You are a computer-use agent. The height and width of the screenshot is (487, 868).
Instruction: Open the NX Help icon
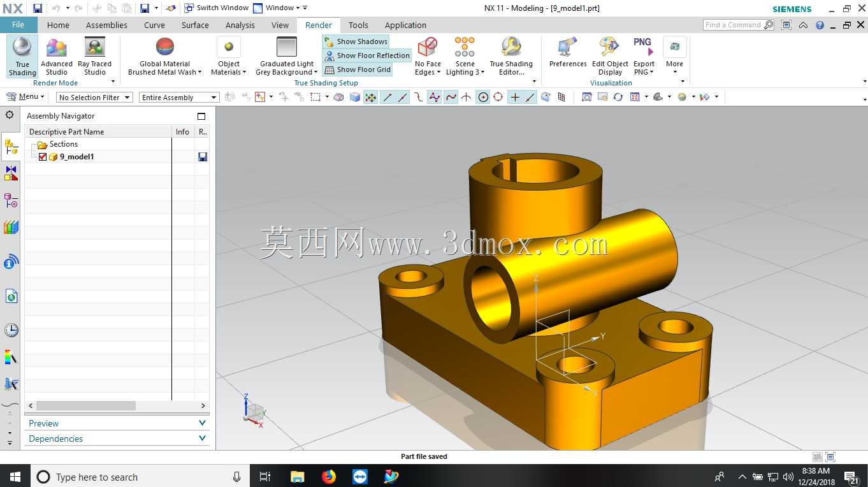click(820, 25)
